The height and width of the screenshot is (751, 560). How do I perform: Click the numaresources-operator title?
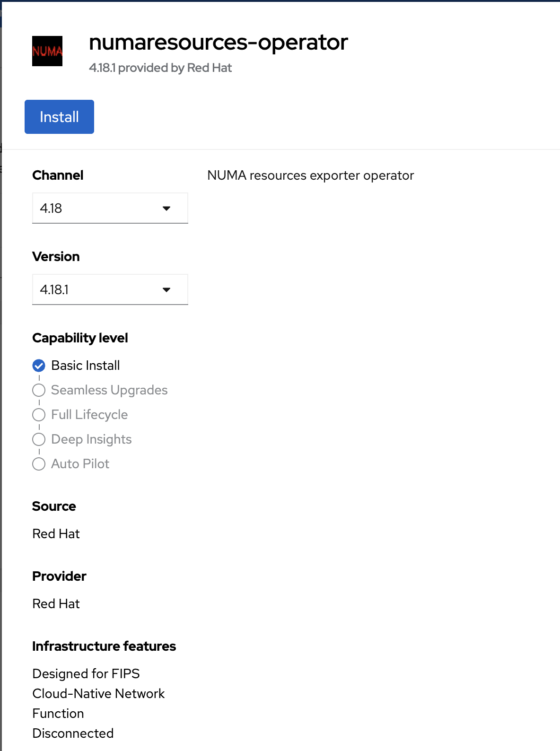click(x=218, y=43)
